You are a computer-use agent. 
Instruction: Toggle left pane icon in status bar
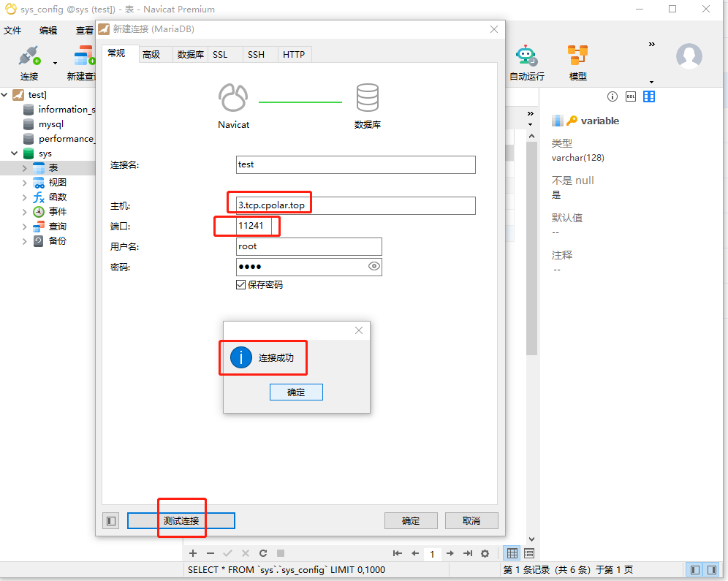coord(696,570)
